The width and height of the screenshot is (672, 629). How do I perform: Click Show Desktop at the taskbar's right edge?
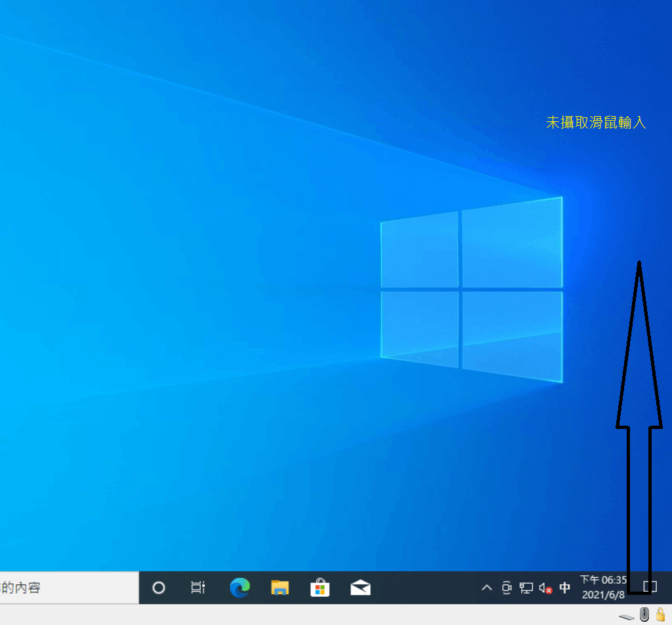pyautogui.click(x=669, y=588)
